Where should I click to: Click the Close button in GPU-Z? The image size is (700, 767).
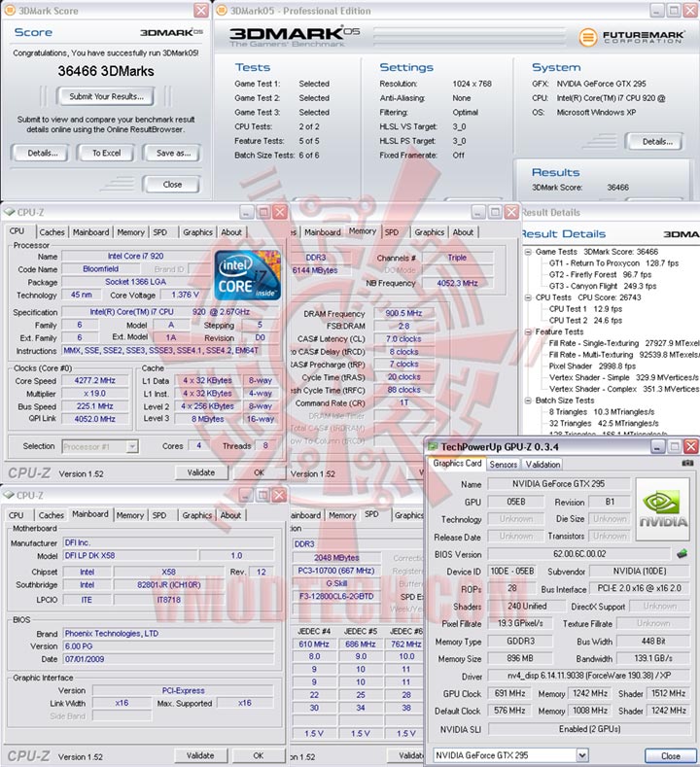(x=670, y=755)
